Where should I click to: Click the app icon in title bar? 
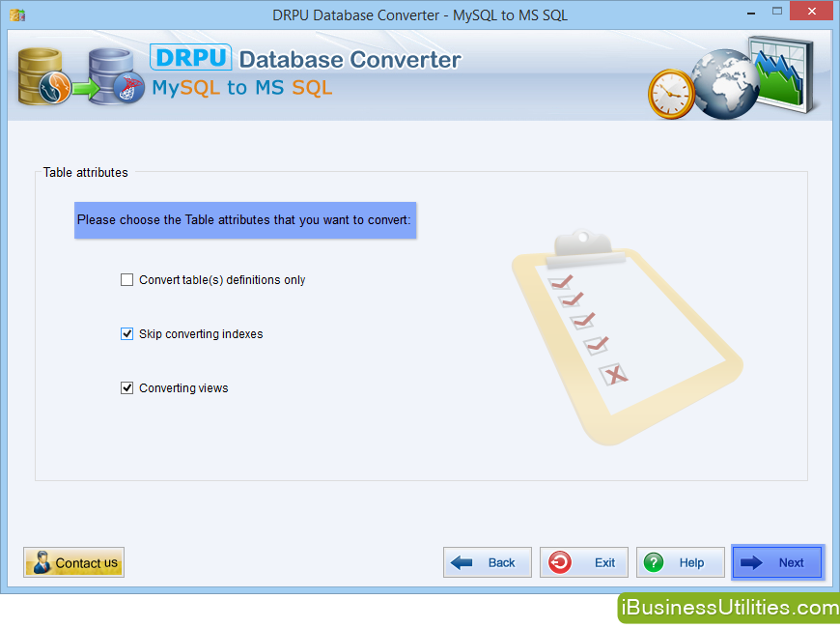(17, 15)
